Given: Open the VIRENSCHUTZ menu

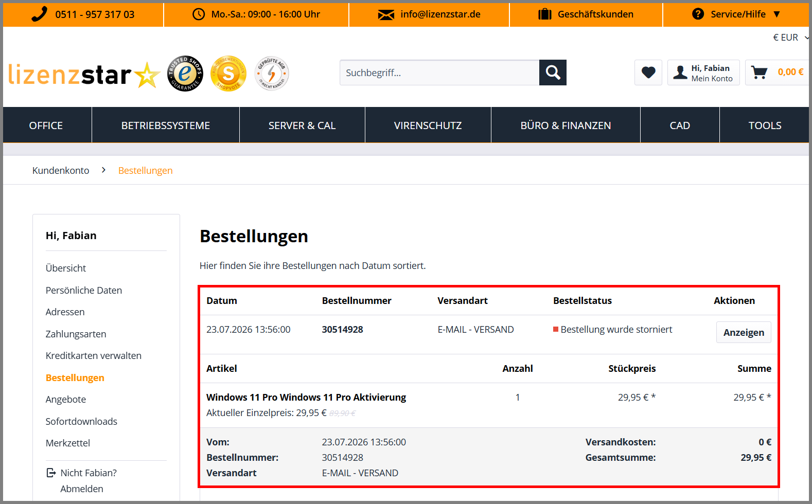Looking at the screenshot, I should [x=428, y=125].
